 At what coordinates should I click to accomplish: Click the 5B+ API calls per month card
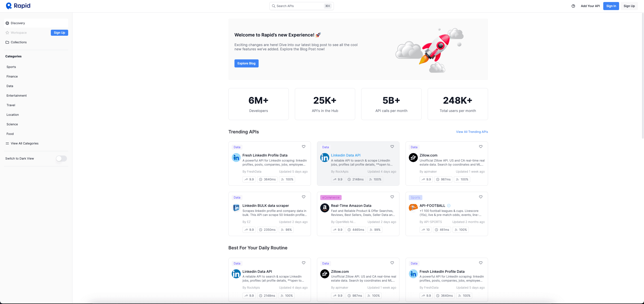(x=391, y=104)
